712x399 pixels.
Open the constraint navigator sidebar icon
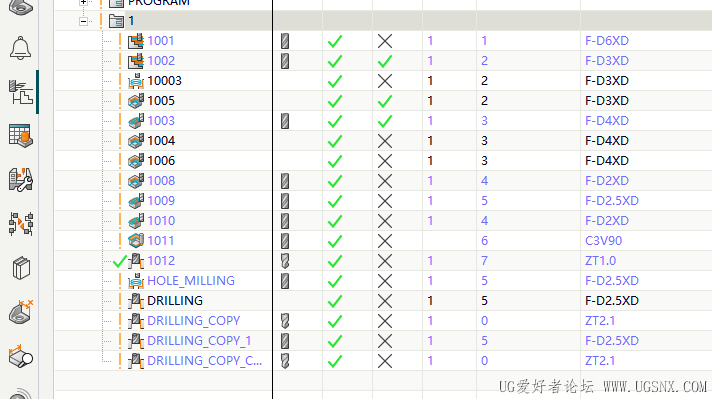[x=20, y=224]
